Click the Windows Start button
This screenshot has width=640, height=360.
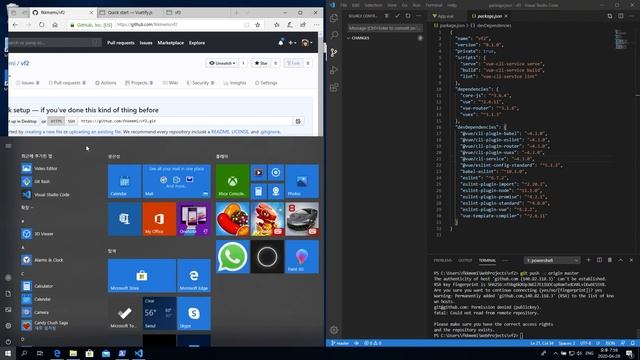coord(8,353)
